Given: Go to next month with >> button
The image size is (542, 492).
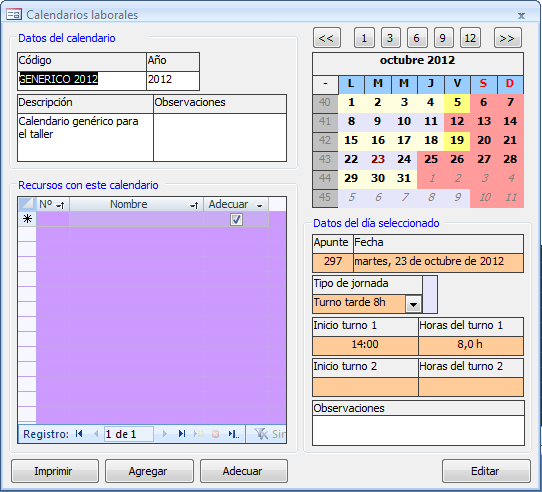Looking at the screenshot, I should [508, 38].
